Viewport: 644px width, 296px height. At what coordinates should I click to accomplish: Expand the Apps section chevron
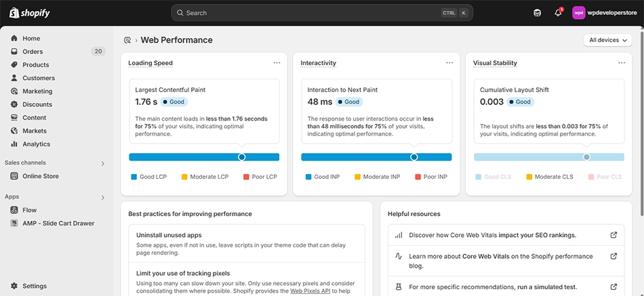[x=102, y=198]
